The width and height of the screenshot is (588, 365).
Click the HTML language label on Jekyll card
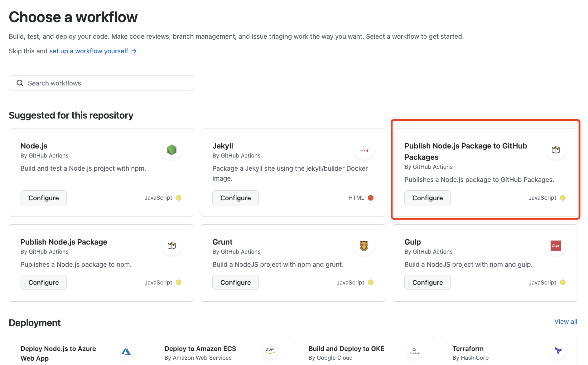click(x=356, y=198)
